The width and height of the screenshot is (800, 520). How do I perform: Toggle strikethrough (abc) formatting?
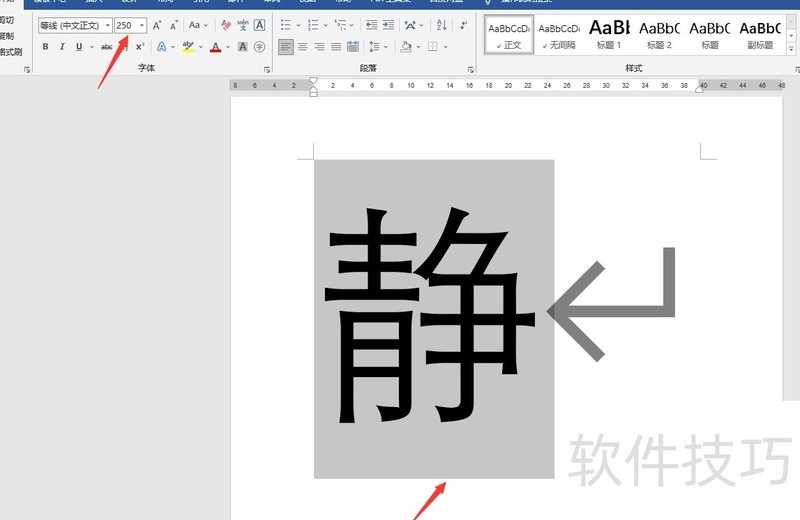[107, 47]
